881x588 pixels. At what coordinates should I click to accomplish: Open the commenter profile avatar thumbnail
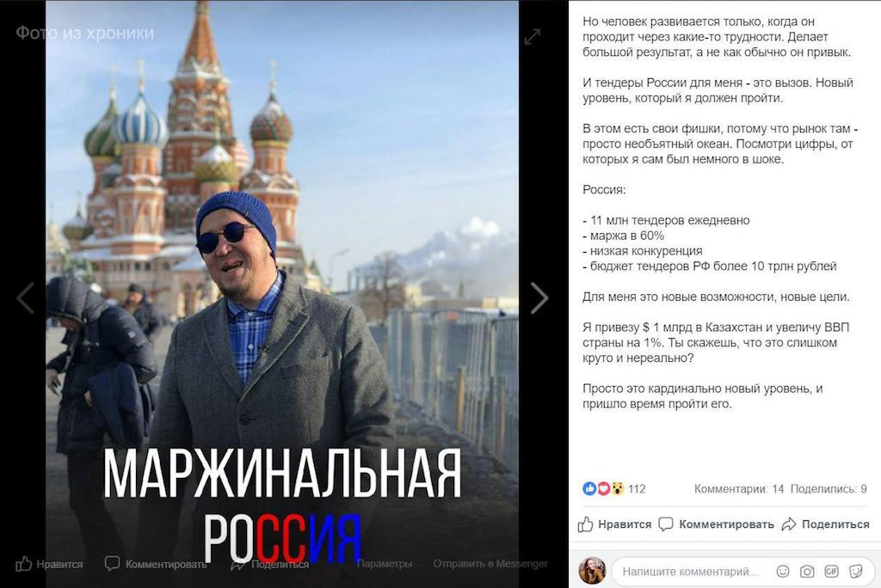(592, 571)
